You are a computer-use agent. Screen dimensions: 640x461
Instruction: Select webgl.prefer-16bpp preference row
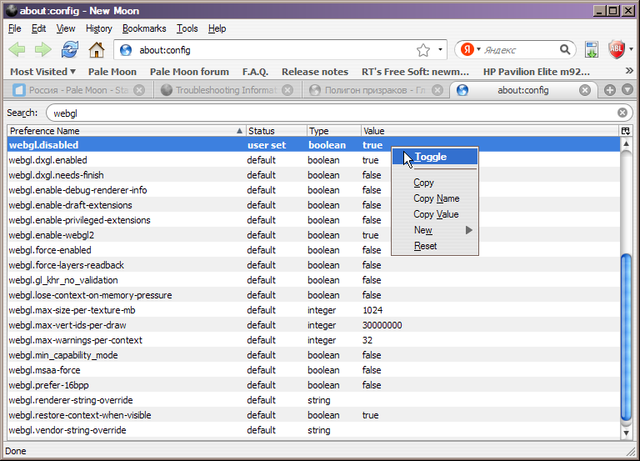point(313,385)
